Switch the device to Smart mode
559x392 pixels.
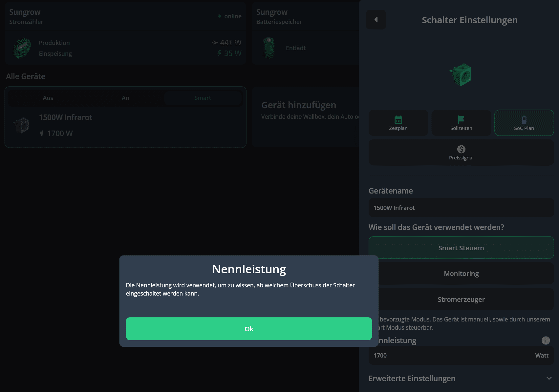click(x=203, y=98)
